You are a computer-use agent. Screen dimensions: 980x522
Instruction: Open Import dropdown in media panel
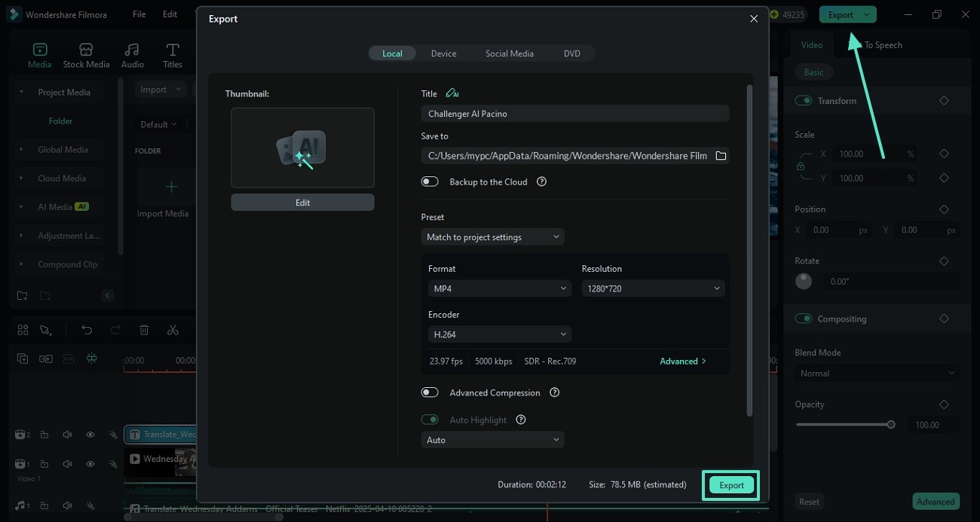161,90
